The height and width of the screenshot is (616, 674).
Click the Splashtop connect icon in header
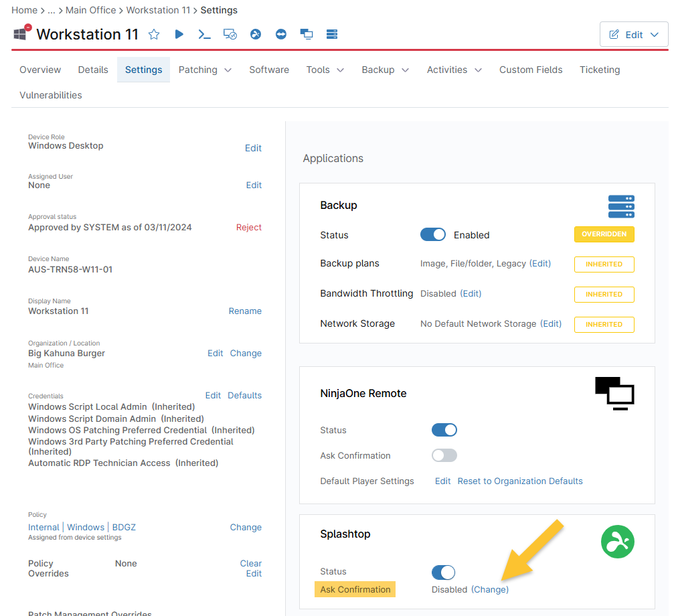[256, 34]
